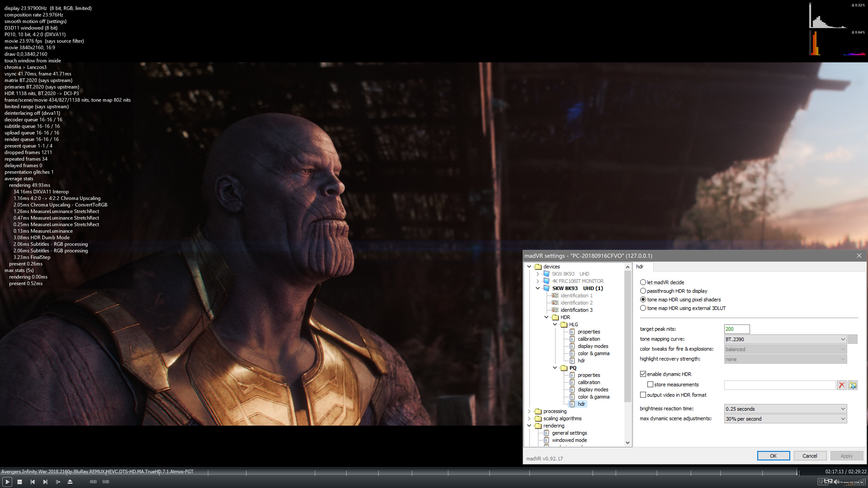Browse folder for stored measurements
This screenshot has width=868, height=488.
click(852, 385)
